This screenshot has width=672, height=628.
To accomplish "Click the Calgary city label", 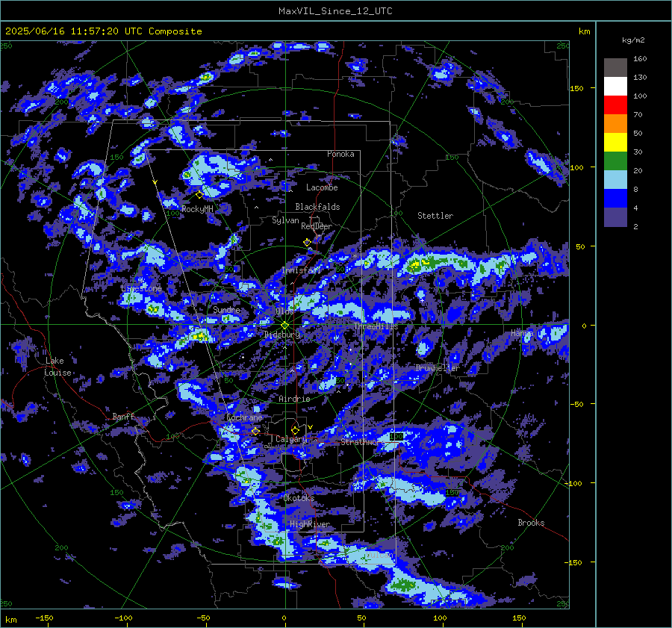I will pos(291,439).
